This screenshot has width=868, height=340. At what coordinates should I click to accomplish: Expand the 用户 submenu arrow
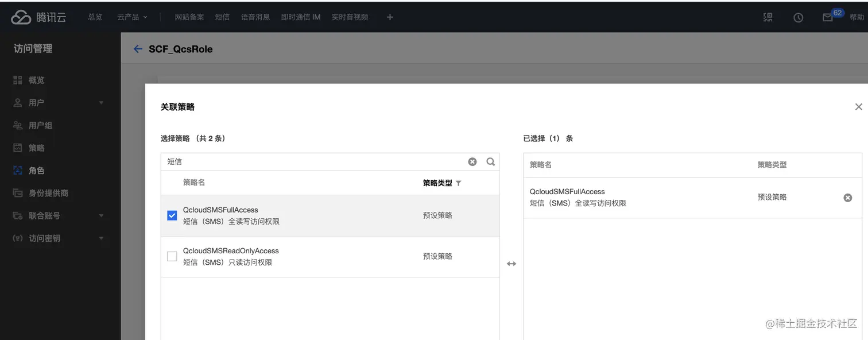(x=101, y=103)
